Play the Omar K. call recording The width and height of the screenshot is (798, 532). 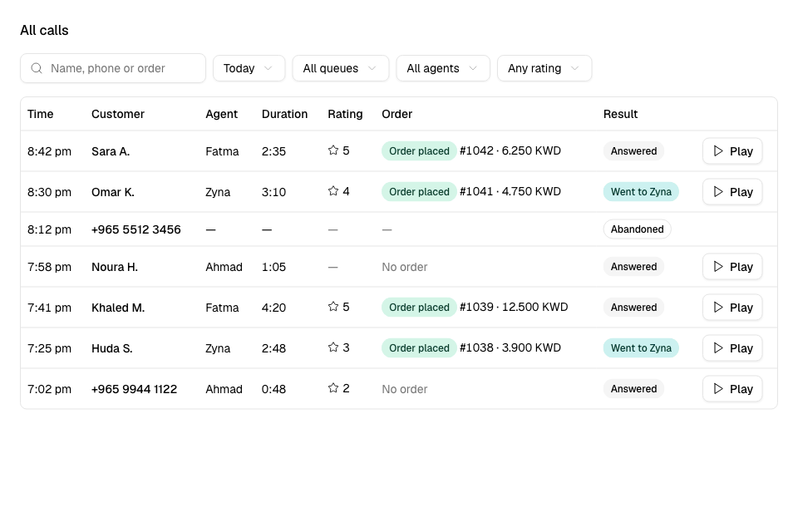click(732, 192)
